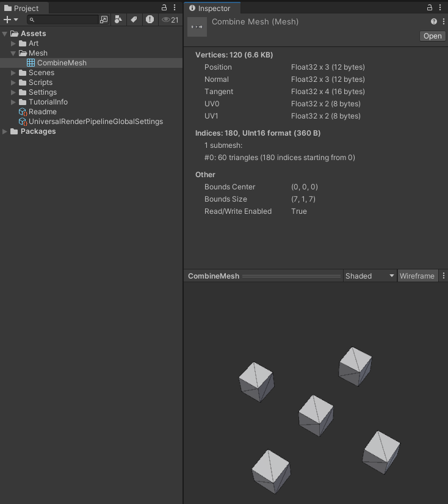Image resolution: width=448 pixels, height=504 pixels.
Task: Click the search by type filter icon
Action: coord(118,20)
